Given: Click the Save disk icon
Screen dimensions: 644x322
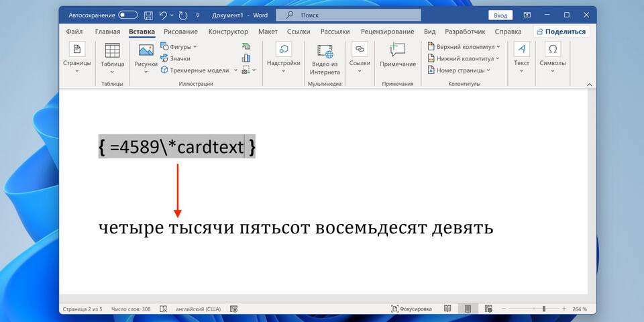Looking at the screenshot, I should [x=148, y=15].
